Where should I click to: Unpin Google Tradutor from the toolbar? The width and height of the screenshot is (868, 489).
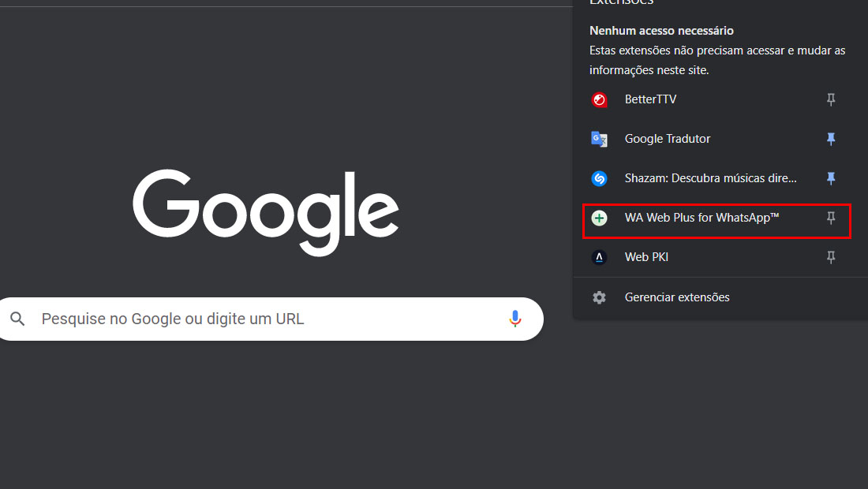pos(831,139)
